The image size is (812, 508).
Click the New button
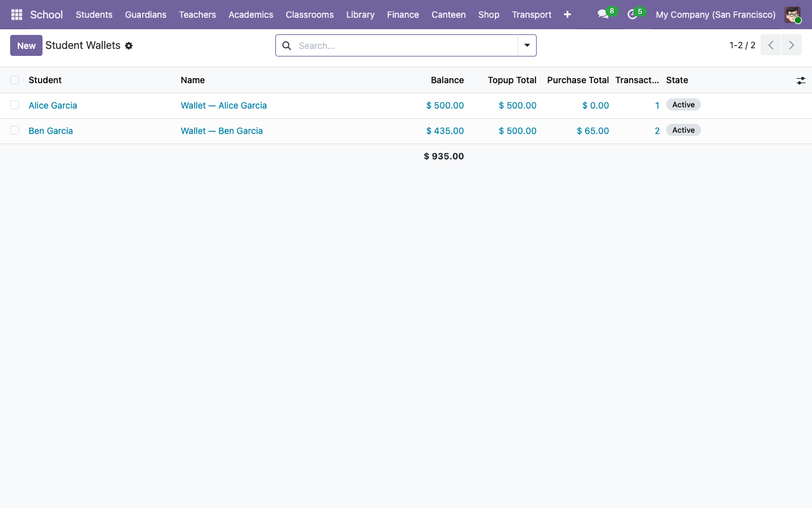(26, 46)
